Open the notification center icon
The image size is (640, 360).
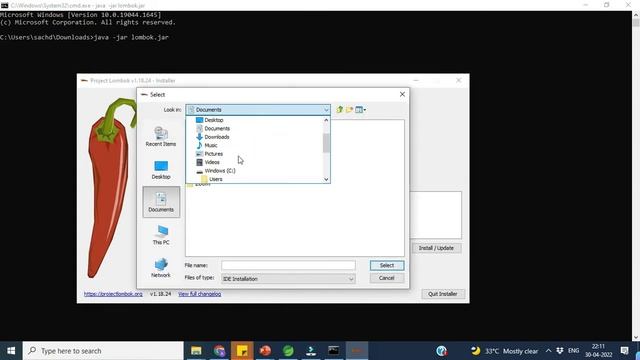624,351
